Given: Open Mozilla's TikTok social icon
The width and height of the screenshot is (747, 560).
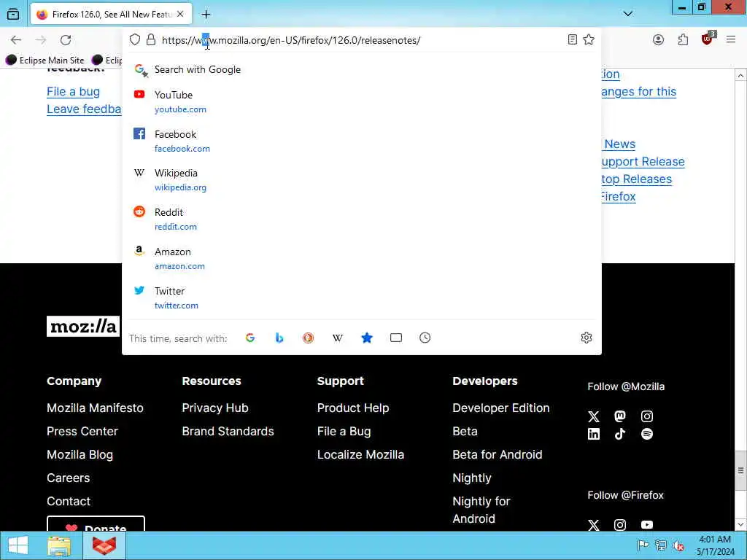Looking at the screenshot, I should (x=620, y=434).
